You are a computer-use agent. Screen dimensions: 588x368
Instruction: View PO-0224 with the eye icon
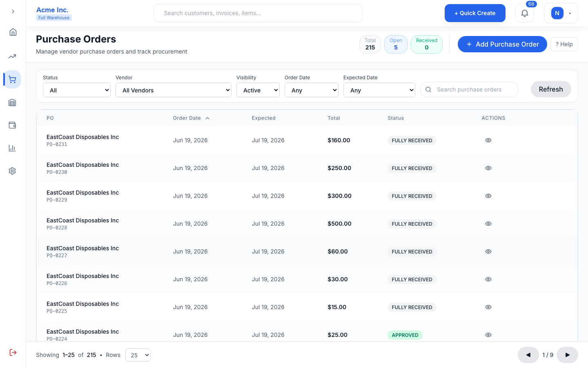488,335
